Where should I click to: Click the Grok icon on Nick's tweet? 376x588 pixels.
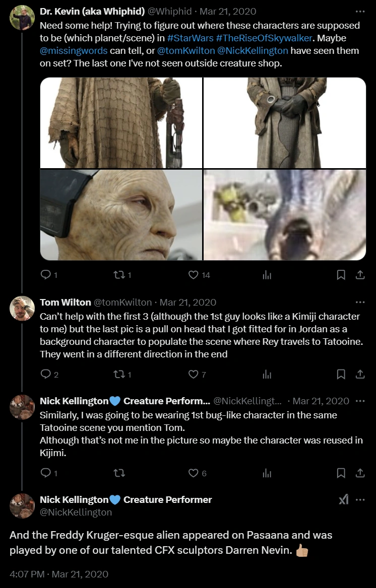pyautogui.click(x=343, y=499)
